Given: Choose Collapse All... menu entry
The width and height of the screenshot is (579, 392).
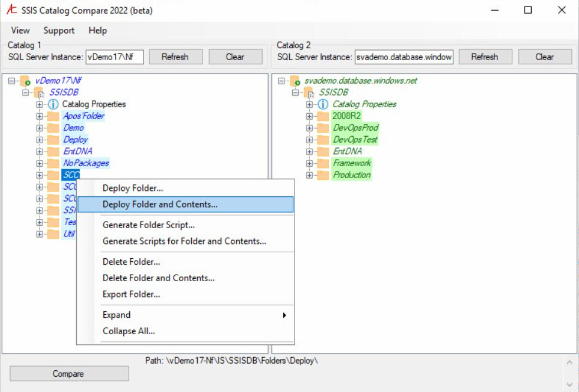Looking at the screenshot, I should (185, 331).
